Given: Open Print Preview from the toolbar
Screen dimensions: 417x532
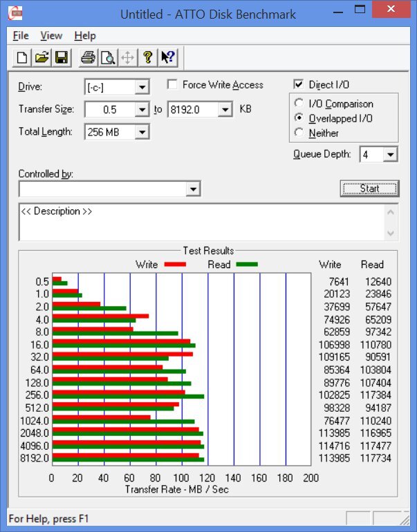Looking at the screenshot, I should 107,58.
